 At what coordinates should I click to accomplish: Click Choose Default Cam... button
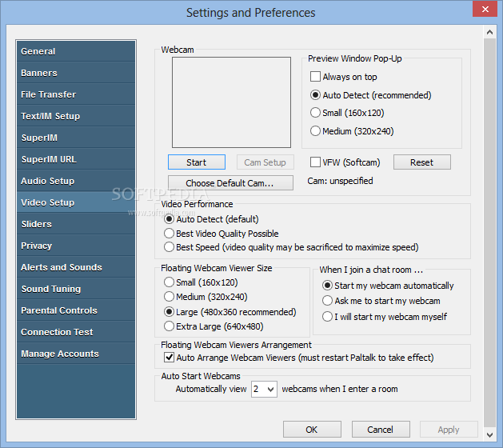pyautogui.click(x=230, y=182)
